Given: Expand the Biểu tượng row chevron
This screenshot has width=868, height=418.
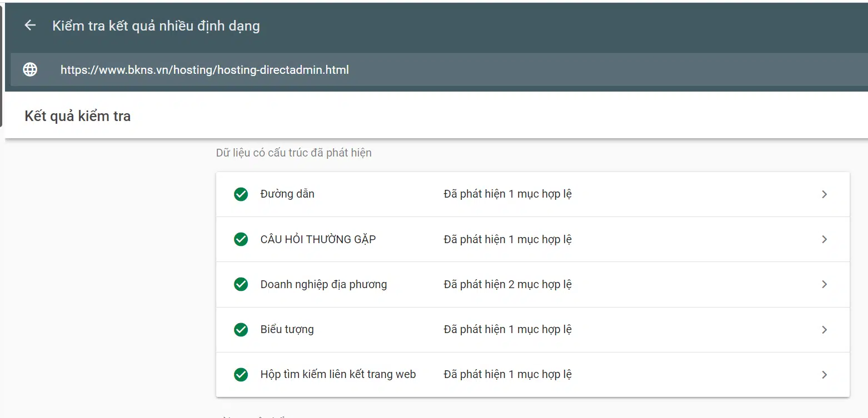Looking at the screenshot, I should coord(824,330).
